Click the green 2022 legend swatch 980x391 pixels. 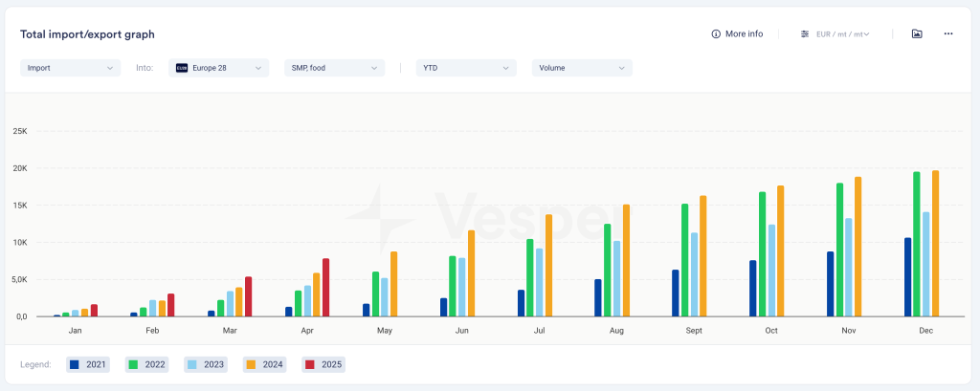point(133,365)
